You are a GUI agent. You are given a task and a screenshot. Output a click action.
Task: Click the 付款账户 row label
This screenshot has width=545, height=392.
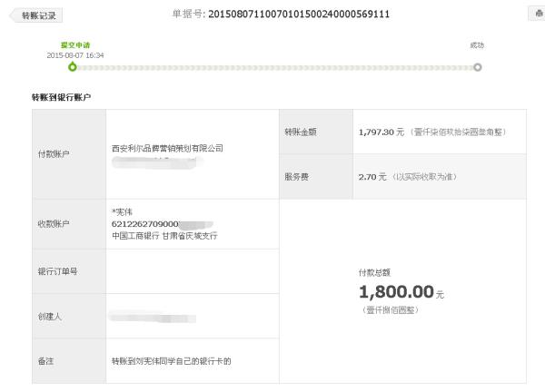[x=54, y=154]
